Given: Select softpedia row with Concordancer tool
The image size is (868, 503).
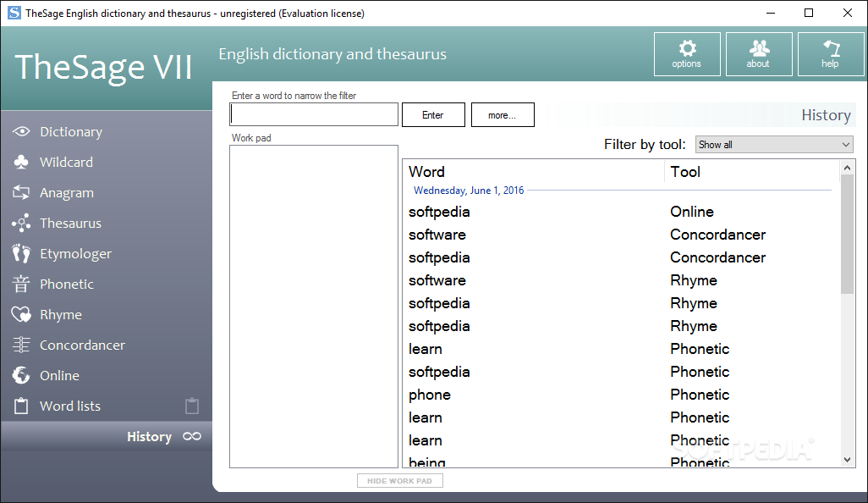Looking at the screenshot, I should (x=622, y=257).
